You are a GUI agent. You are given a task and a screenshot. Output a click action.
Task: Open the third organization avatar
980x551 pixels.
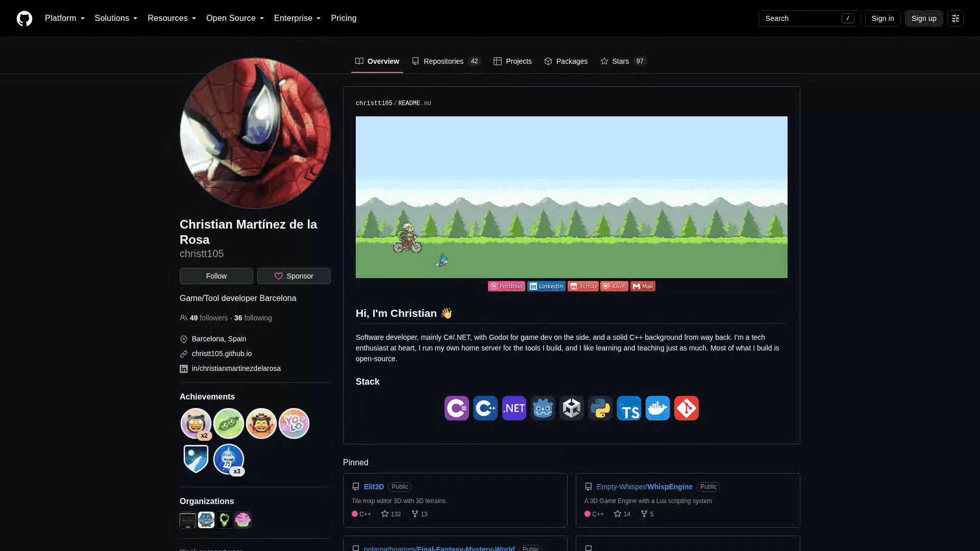[x=225, y=520]
